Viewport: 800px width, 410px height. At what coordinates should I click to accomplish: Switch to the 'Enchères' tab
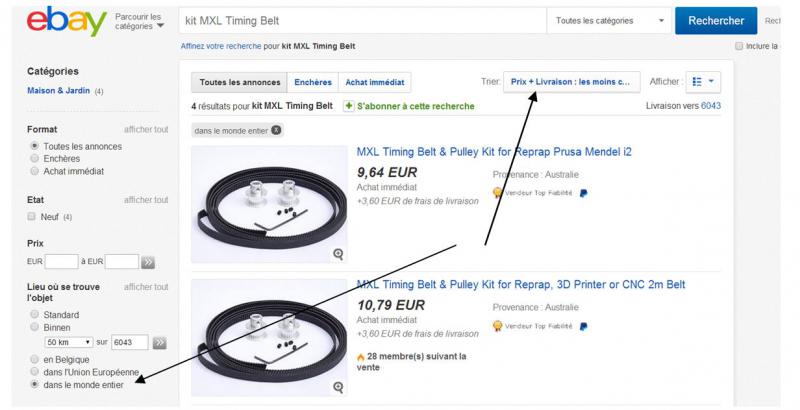click(313, 82)
